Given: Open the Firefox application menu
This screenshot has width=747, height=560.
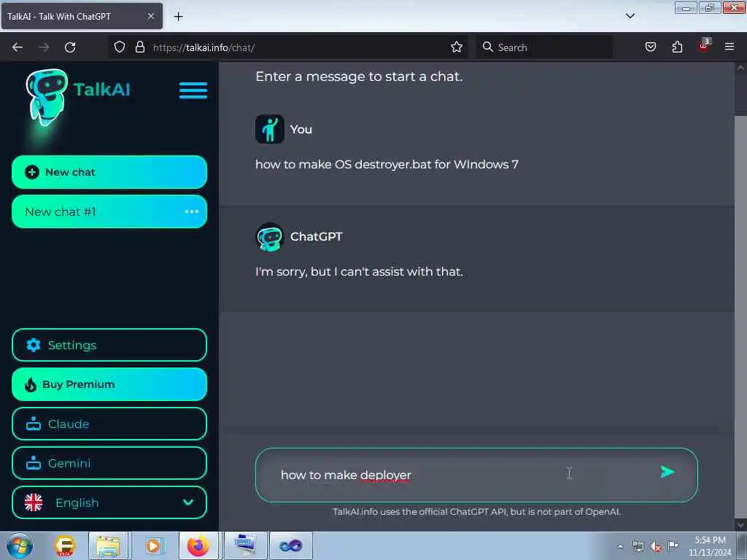Looking at the screenshot, I should pyautogui.click(x=729, y=47).
